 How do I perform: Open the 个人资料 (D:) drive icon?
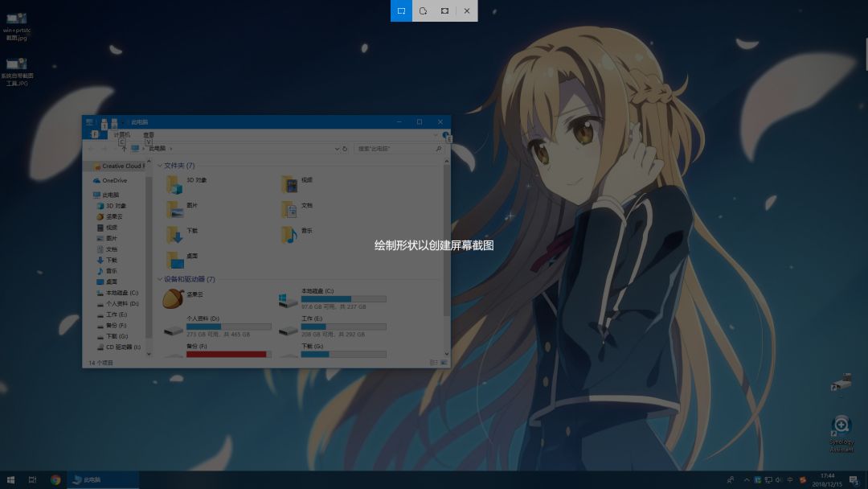174,330
